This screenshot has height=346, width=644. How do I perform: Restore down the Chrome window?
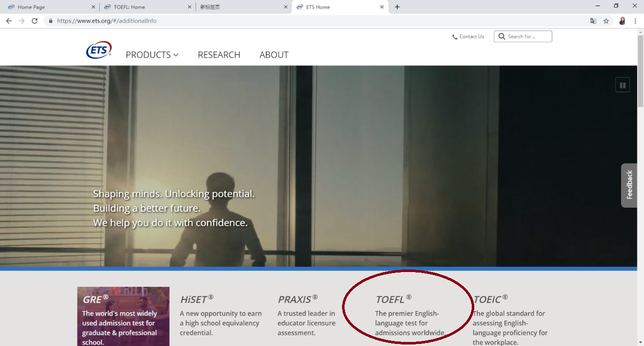[616, 6]
